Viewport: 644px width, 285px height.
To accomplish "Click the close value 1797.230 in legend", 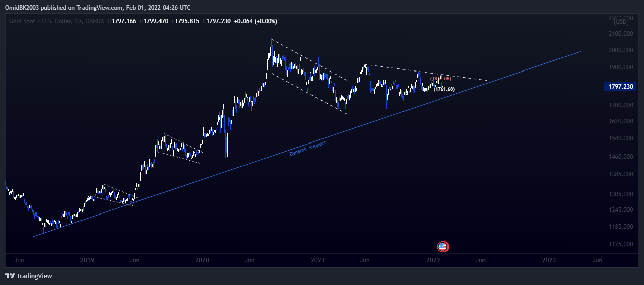I will point(219,21).
